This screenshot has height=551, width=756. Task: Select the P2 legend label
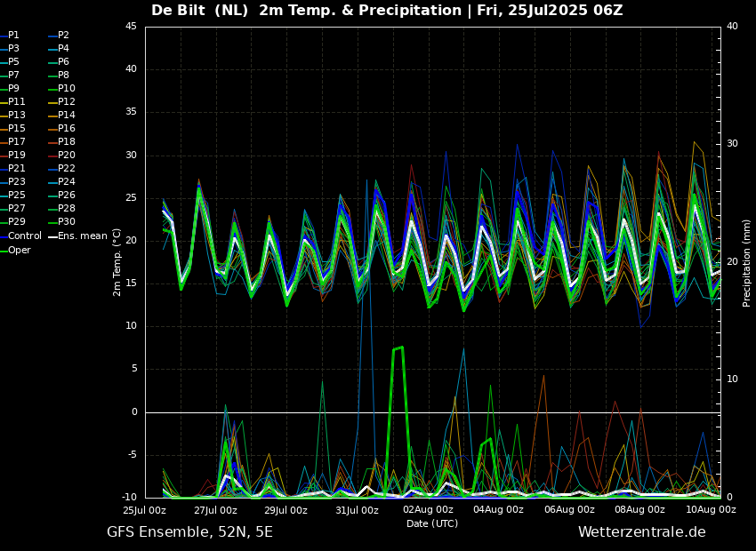(63, 36)
